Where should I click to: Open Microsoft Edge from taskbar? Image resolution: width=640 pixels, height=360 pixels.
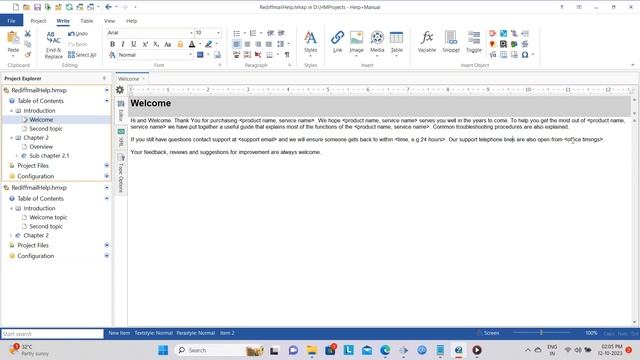click(x=385, y=350)
